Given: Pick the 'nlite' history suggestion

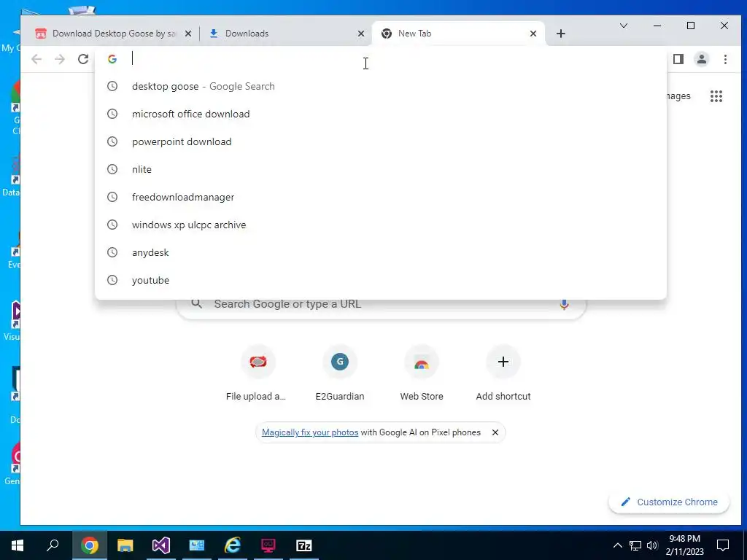Looking at the screenshot, I should (x=381, y=169).
